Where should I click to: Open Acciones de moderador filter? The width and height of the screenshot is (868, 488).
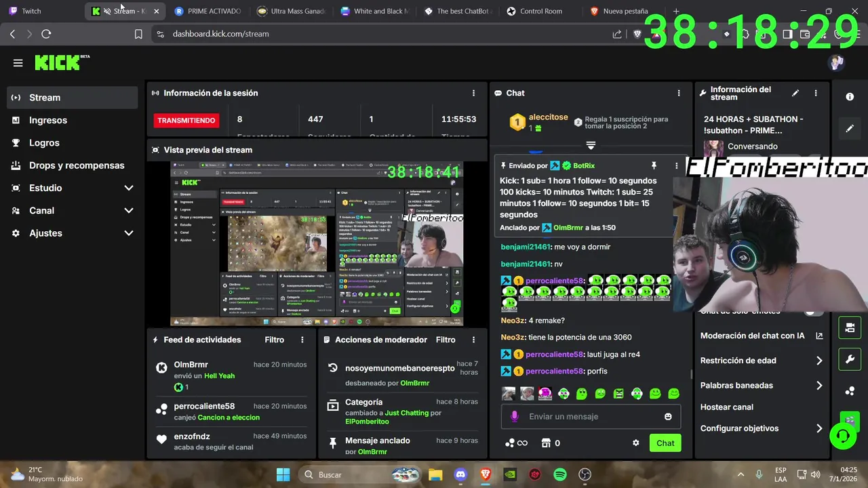click(x=446, y=340)
